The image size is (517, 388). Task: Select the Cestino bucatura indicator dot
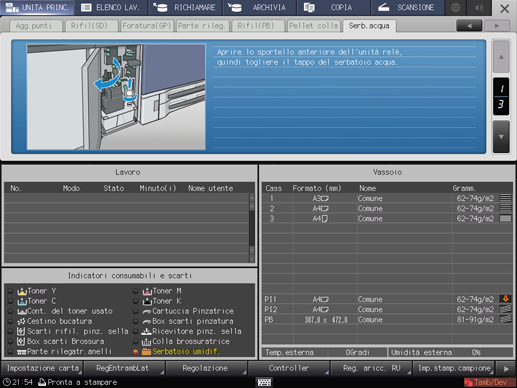click(x=10, y=321)
